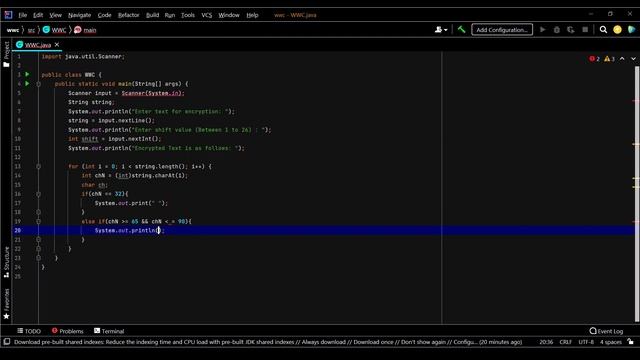Click the line separator CRLF selector
Screen dimensions: 640x360
[565, 342]
